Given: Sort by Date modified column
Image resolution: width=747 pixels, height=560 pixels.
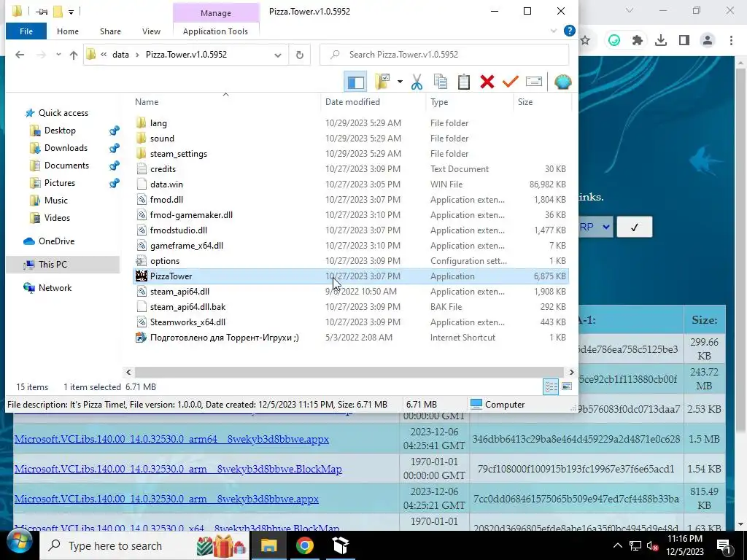Looking at the screenshot, I should 352,102.
